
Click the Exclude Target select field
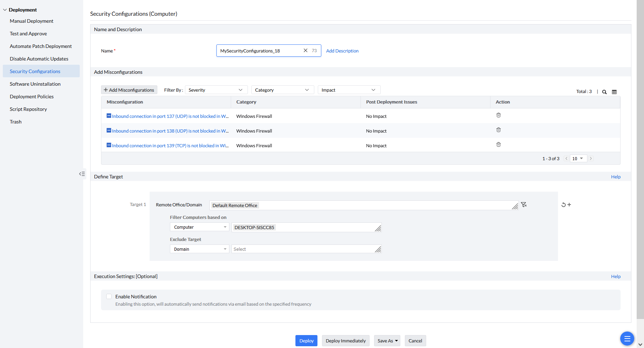click(303, 249)
